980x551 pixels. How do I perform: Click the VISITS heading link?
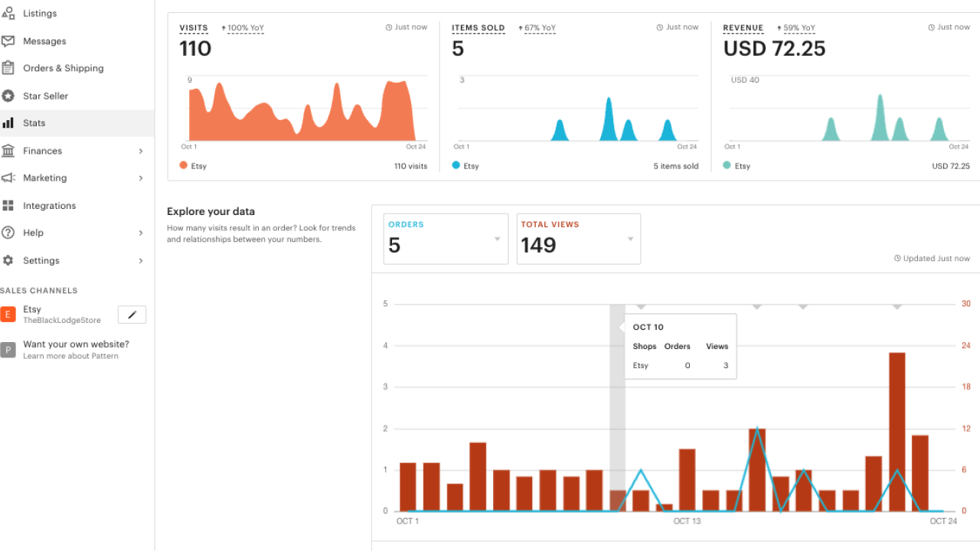tap(194, 28)
